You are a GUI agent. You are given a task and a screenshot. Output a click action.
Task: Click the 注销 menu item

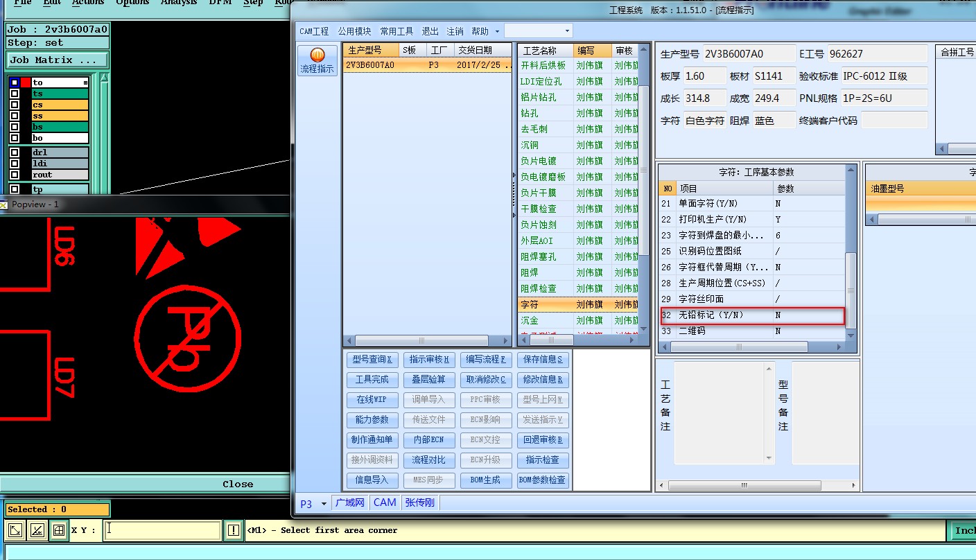point(455,31)
